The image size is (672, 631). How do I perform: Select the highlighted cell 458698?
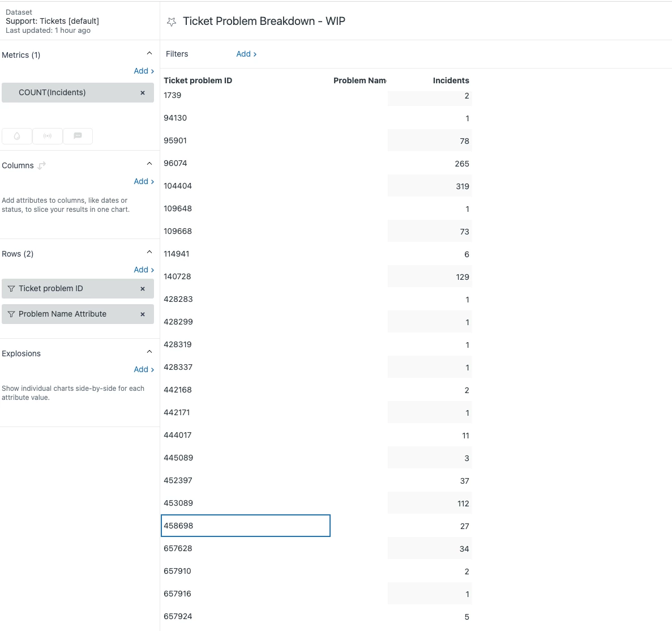coord(246,526)
